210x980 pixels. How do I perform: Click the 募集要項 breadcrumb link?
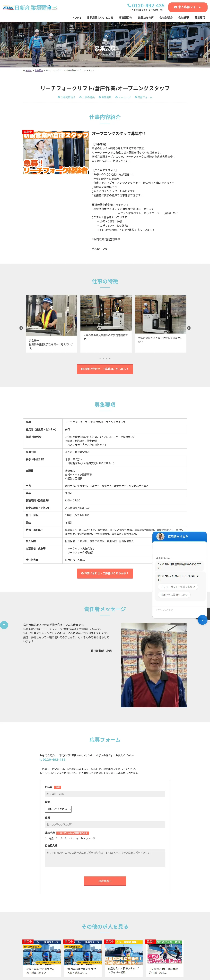pos(39,70)
